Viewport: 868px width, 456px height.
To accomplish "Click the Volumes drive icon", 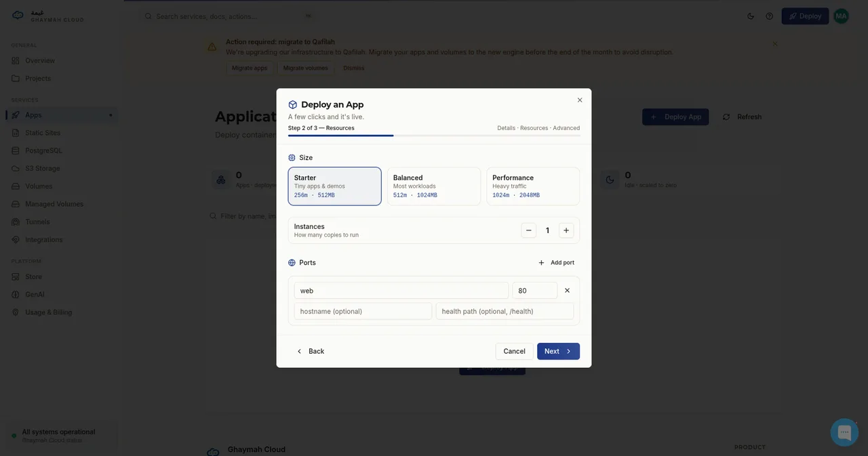I will [x=16, y=186].
